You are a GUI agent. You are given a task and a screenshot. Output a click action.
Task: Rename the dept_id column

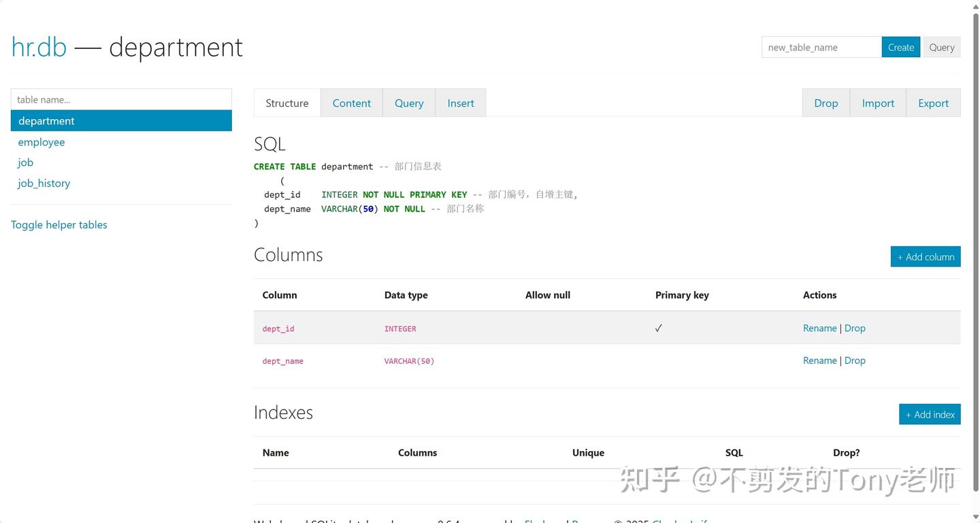point(819,328)
